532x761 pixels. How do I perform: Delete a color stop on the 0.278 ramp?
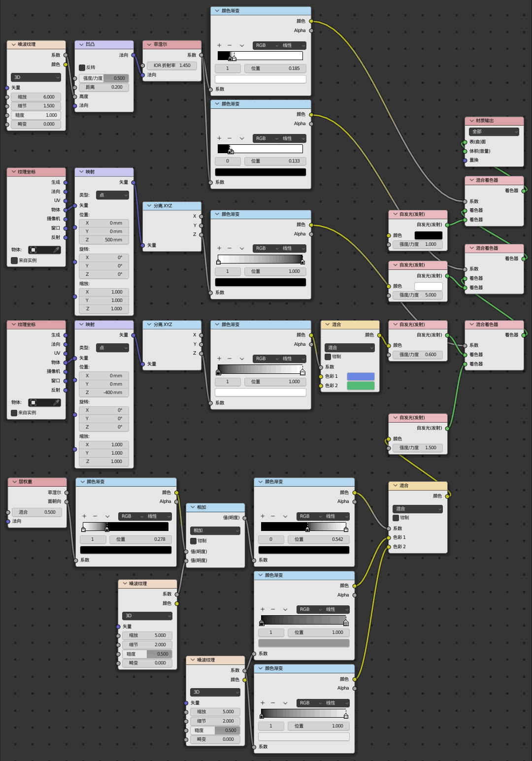pyautogui.click(x=95, y=516)
